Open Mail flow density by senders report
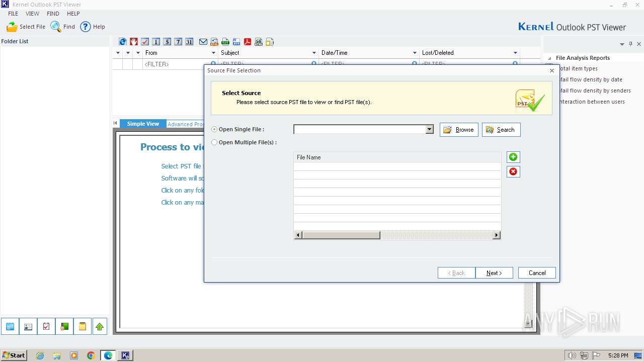This screenshot has height=362, width=644. tap(595, 90)
